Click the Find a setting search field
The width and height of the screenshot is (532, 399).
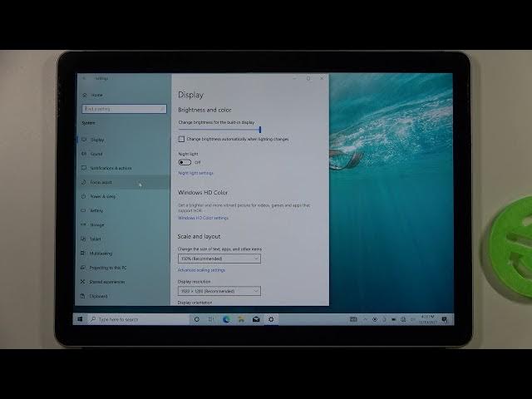coord(124,109)
